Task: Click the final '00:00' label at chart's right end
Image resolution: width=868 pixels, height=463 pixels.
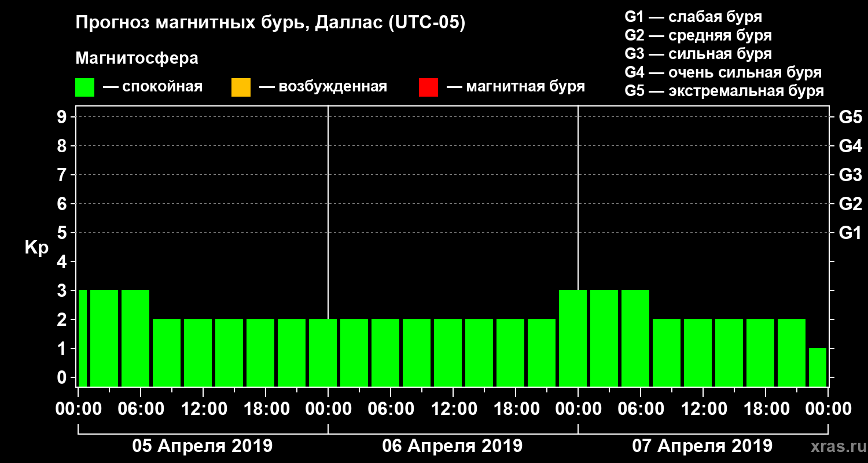Action: pyautogui.click(x=828, y=409)
